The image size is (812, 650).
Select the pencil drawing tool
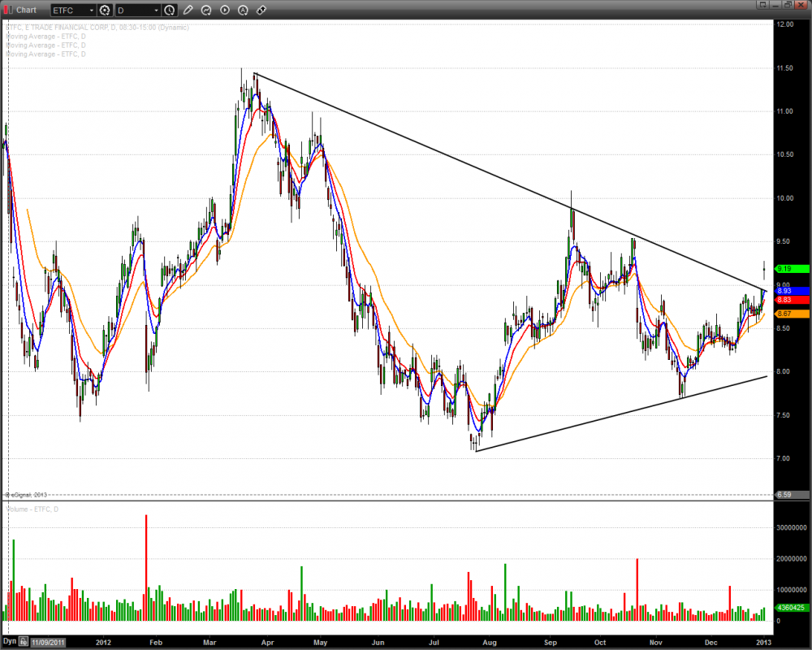pyautogui.click(x=188, y=11)
